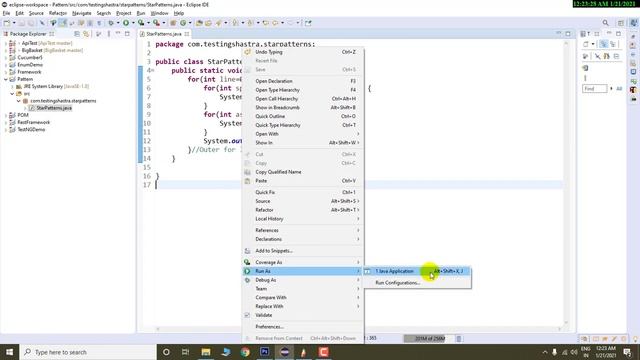This screenshot has height=360, width=640.
Task: Click the New Java Class toolbar icon
Action: 183,23
